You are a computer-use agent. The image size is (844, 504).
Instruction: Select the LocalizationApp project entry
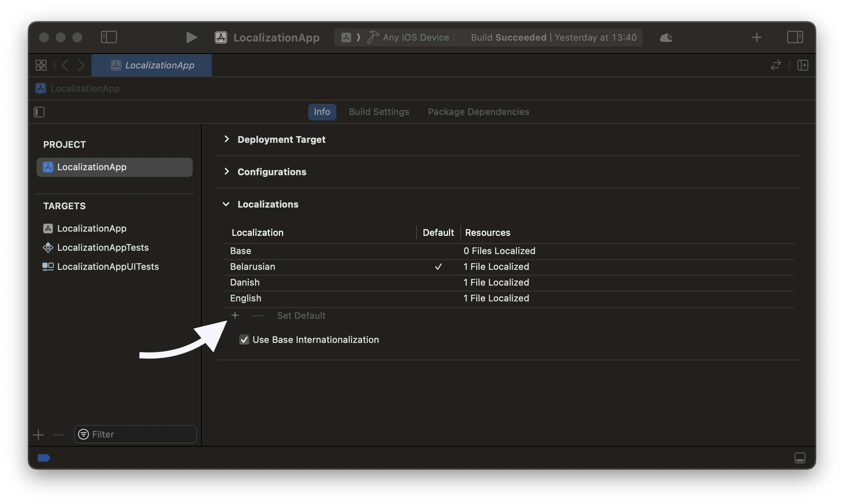click(115, 167)
